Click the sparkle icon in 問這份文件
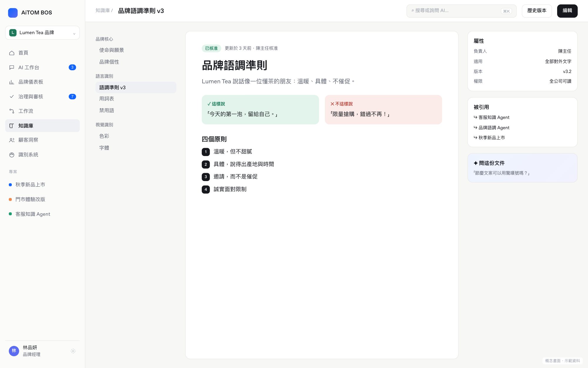Image resolution: width=588 pixels, height=368 pixels. [476, 163]
